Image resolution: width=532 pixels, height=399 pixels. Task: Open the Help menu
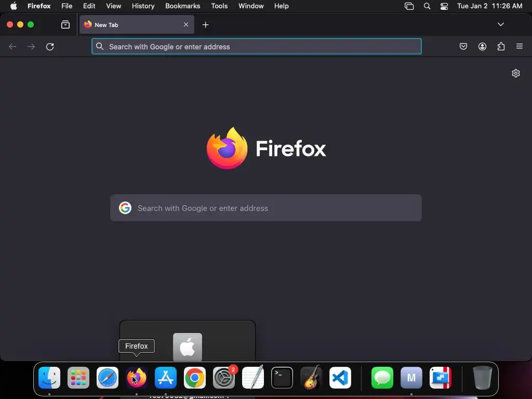281,6
